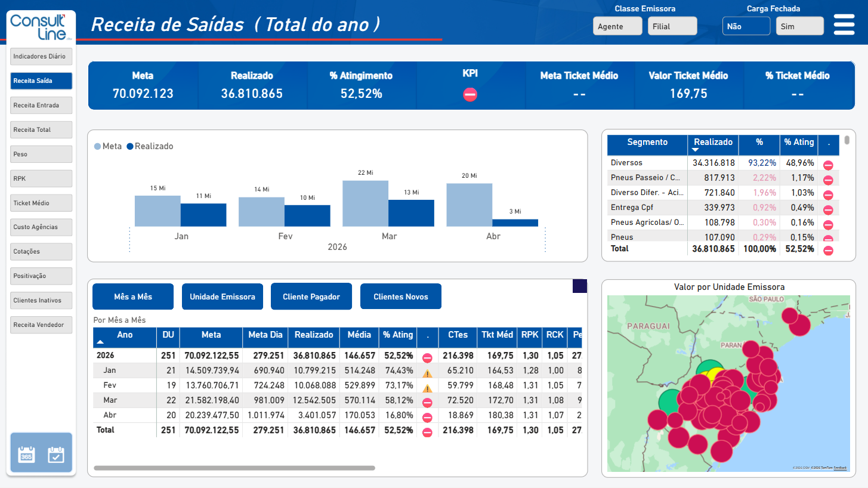Go to the Receita Saída page
This screenshot has height=488, width=868.
pos(41,81)
